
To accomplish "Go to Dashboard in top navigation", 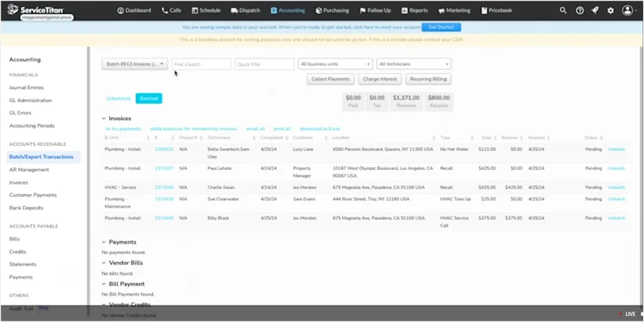I will [x=134, y=10].
